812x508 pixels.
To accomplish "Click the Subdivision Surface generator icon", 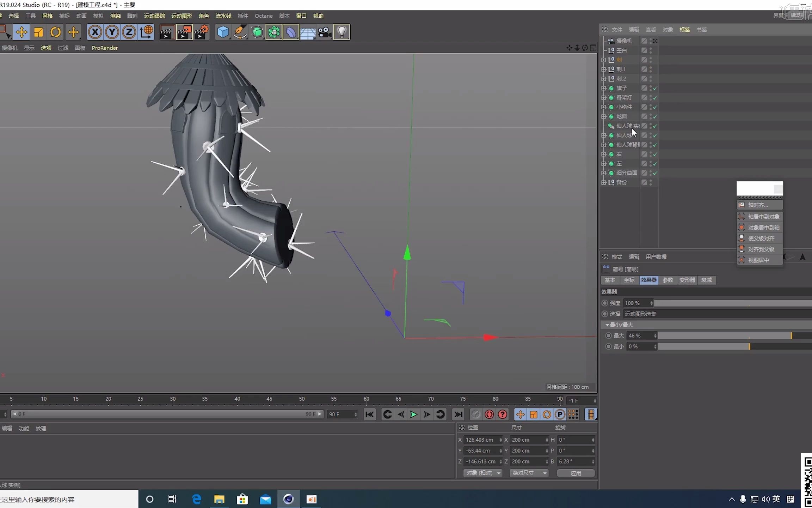I will [257, 32].
